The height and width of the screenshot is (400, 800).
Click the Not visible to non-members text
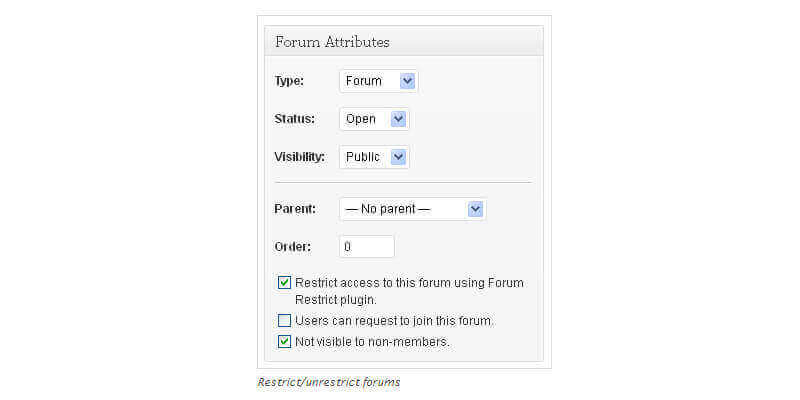372,342
